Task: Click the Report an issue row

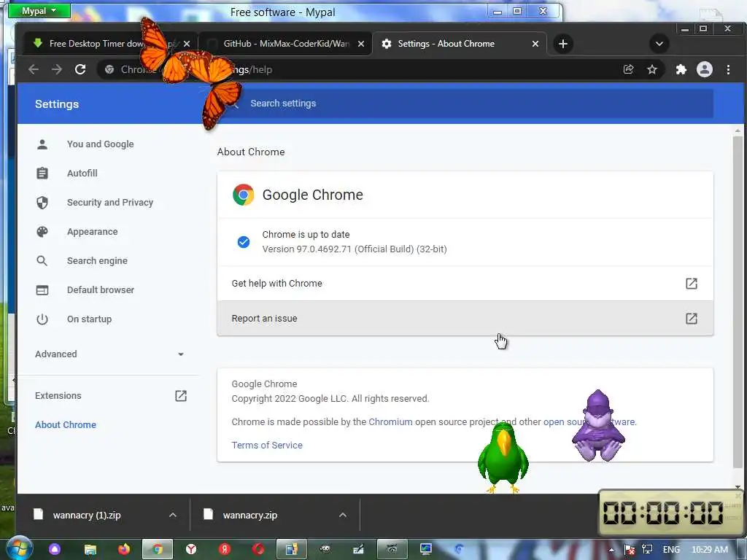Action: click(465, 318)
